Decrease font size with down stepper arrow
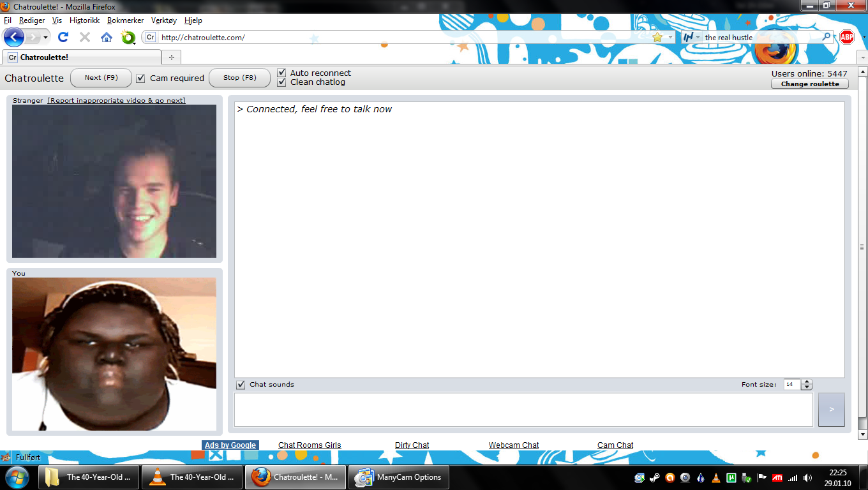The width and height of the screenshot is (868, 490). [x=807, y=387]
